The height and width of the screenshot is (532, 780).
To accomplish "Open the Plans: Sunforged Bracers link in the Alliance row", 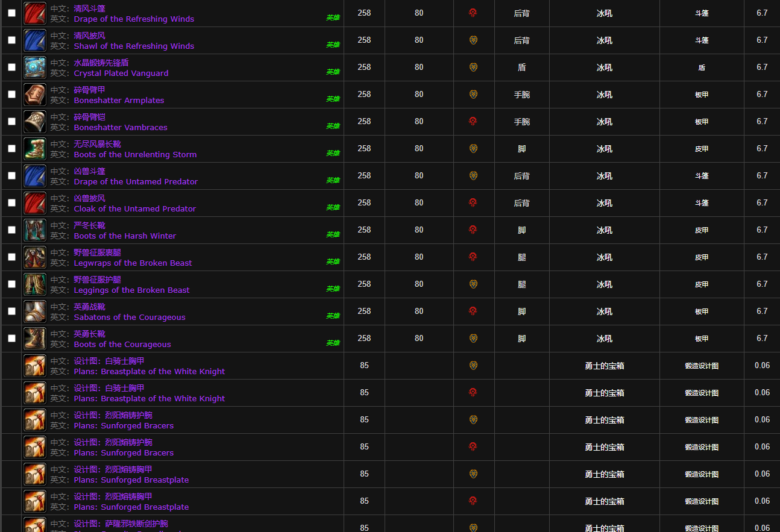I will click(124, 426).
